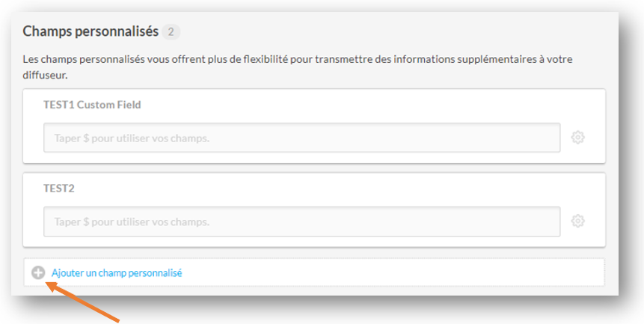The image size is (644, 324).
Task: Click the plus circle add icon
Action: [x=38, y=273]
